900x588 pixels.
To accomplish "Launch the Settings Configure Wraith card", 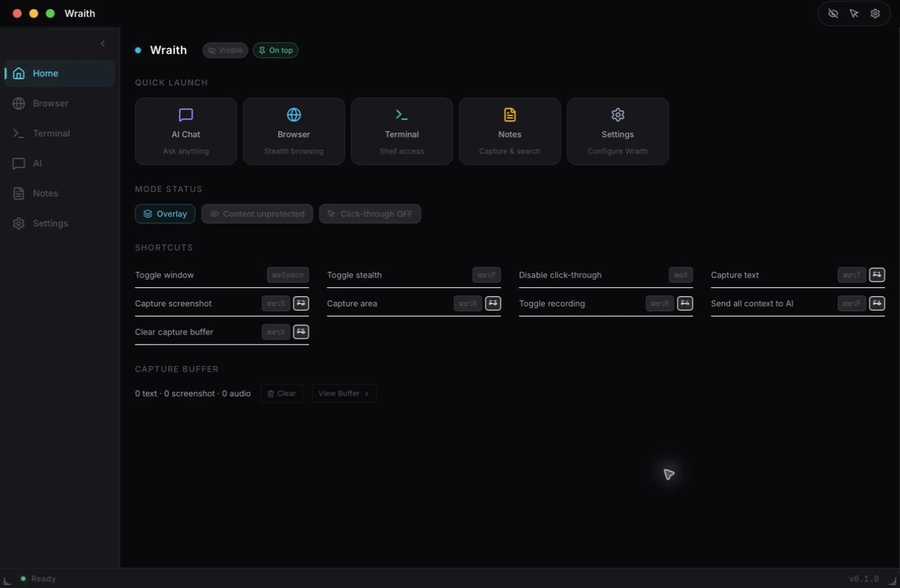I will pyautogui.click(x=617, y=132).
